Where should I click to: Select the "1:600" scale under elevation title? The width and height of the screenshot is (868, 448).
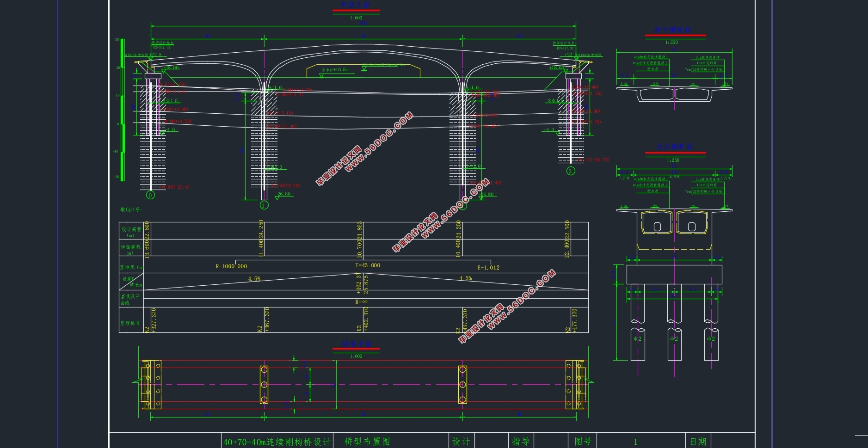click(x=356, y=18)
